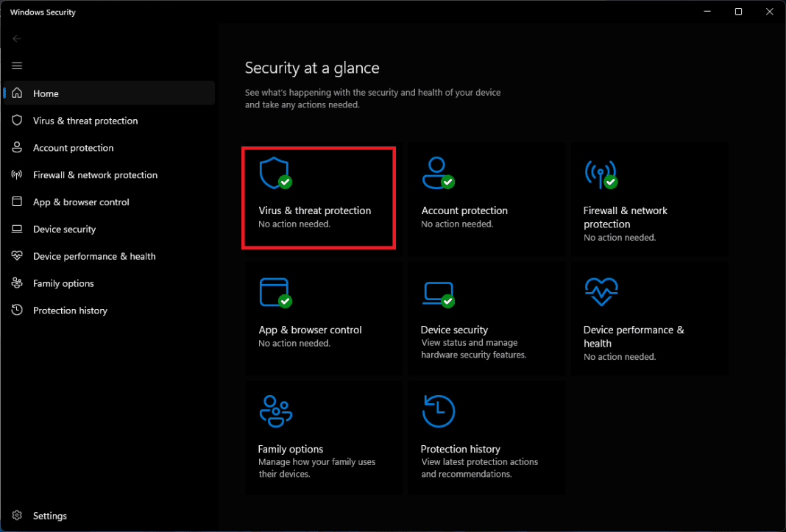
Task: Expand the hamburger navigation menu
Action: coord(17,66)
